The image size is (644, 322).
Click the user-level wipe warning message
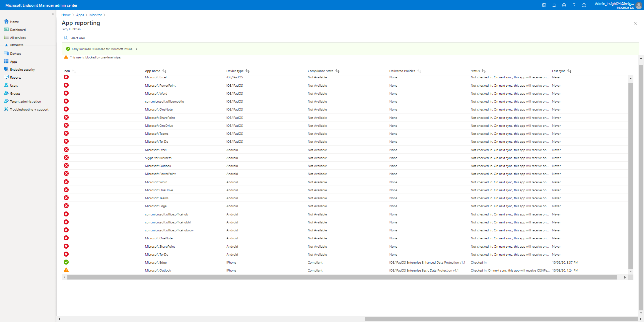[x=96, y=57]
